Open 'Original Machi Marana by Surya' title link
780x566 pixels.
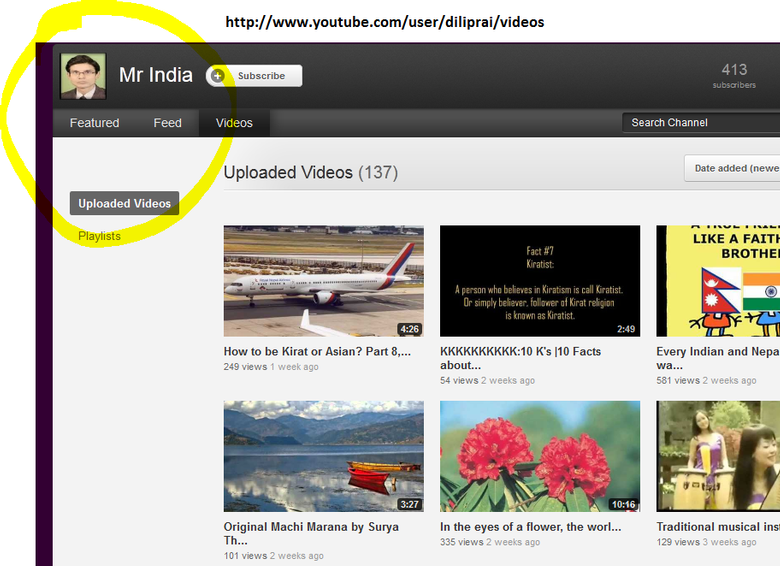pyautogui.click(x=311, y=533)
